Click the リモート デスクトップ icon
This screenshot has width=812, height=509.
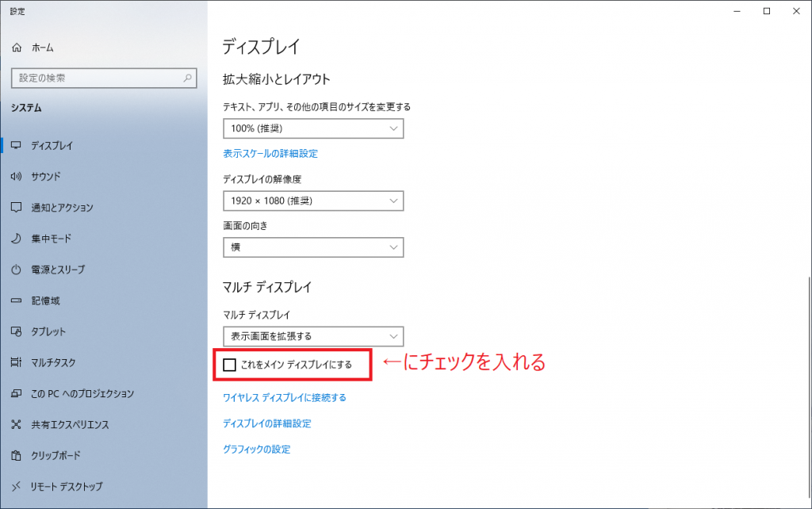17,486
